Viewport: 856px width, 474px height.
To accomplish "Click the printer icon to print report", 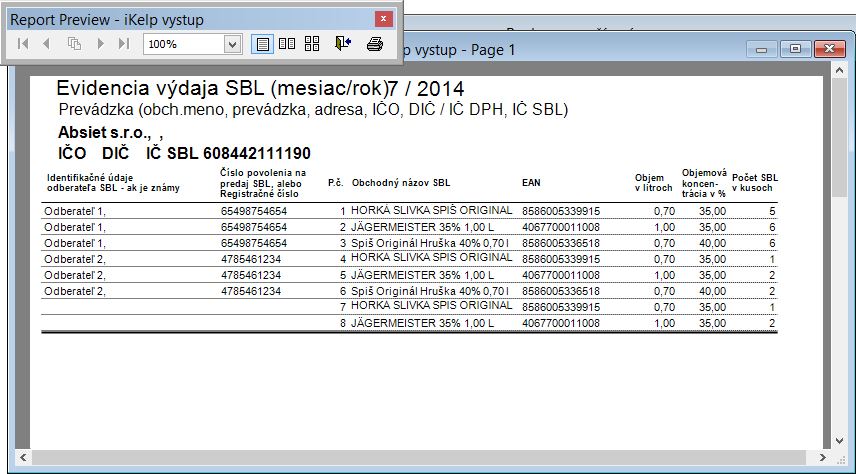I will coord(375,44).
